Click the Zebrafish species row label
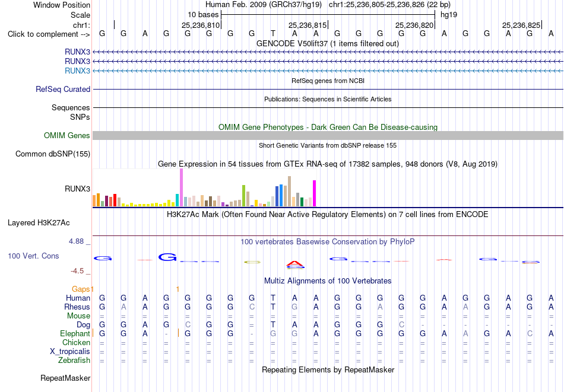The width and height of the screenshot is (564, 392). 74,361
